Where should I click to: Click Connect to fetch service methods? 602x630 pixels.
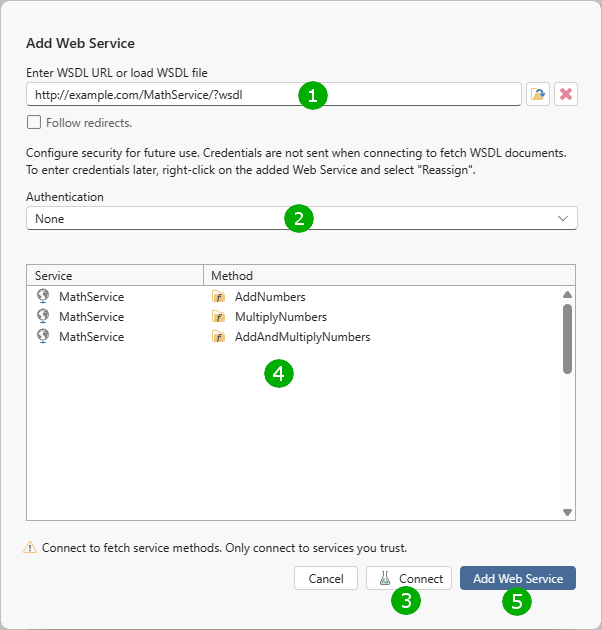point(410,578)
